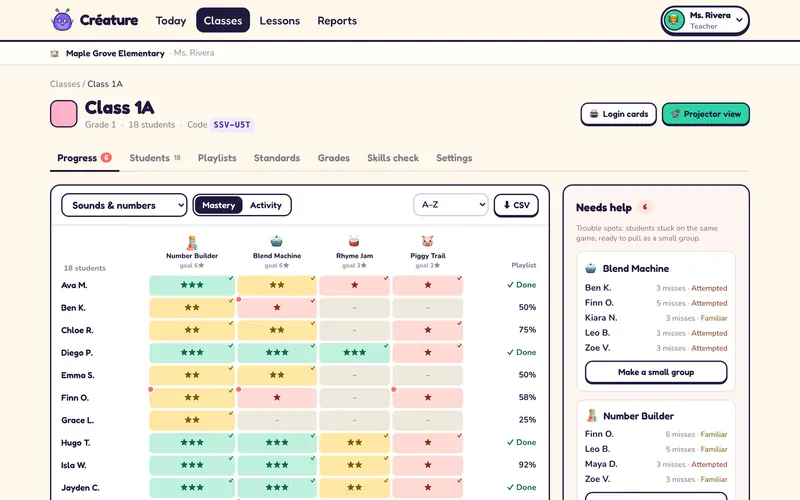Launch Projector view
800x500 pixels.
pyautogui.click(x=706, y=114)
